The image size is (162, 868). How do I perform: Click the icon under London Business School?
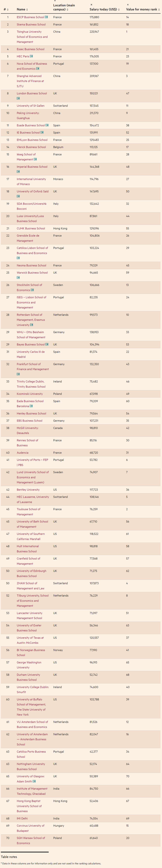[18, 98]
